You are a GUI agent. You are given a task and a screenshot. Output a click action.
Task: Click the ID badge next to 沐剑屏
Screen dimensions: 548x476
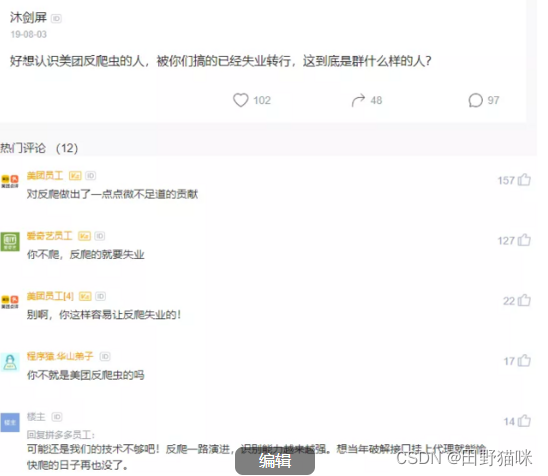[56, 18]
